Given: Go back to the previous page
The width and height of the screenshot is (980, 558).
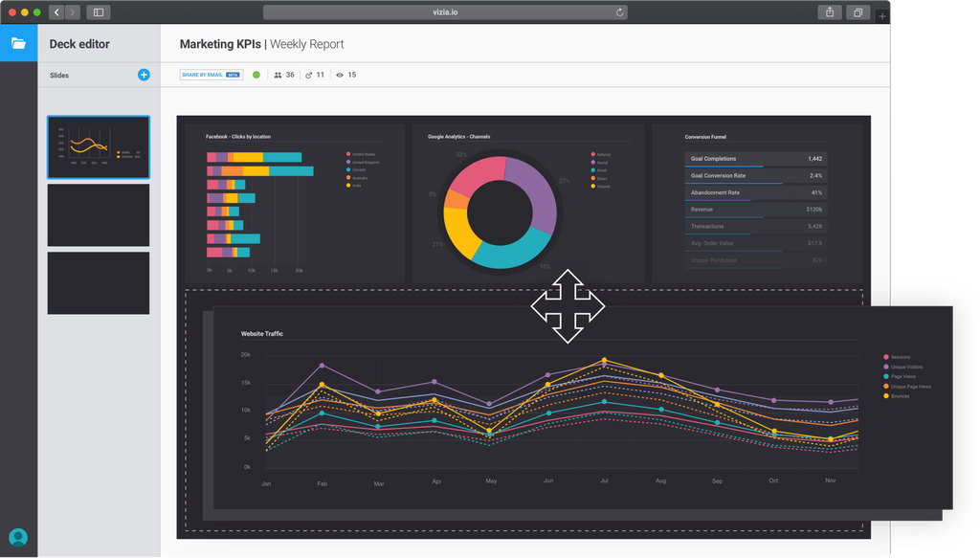Looking at the screenshot, I should pos(56,12).
